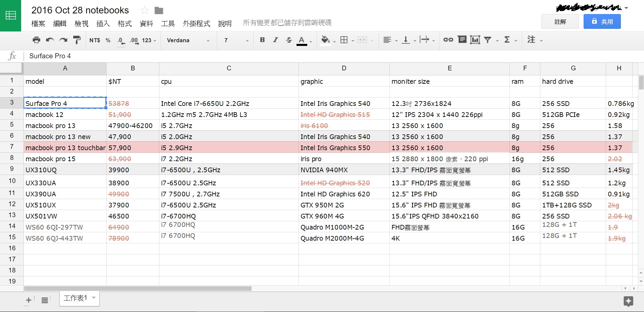644x312 pixels.
Task: Open the Verdana font dropdown
Action: [x=188, y=40]
